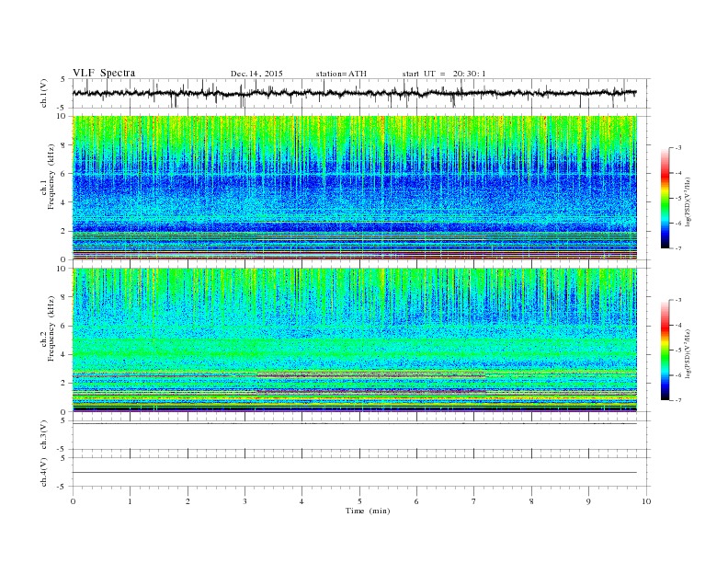Image resolution: width=728 pixels, height=563 pixels.
Task: Click the "VLF Spectra" plot title
Action: [x=104, y=73]
